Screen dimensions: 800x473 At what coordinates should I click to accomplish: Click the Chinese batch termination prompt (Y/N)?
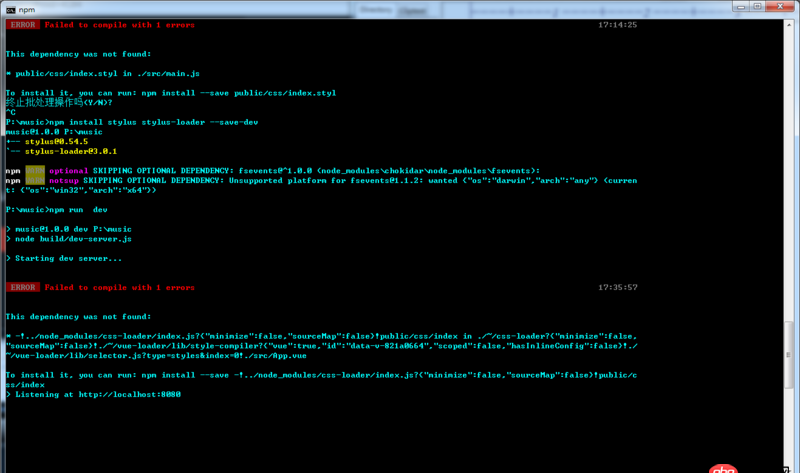click(x=59, y=103)
